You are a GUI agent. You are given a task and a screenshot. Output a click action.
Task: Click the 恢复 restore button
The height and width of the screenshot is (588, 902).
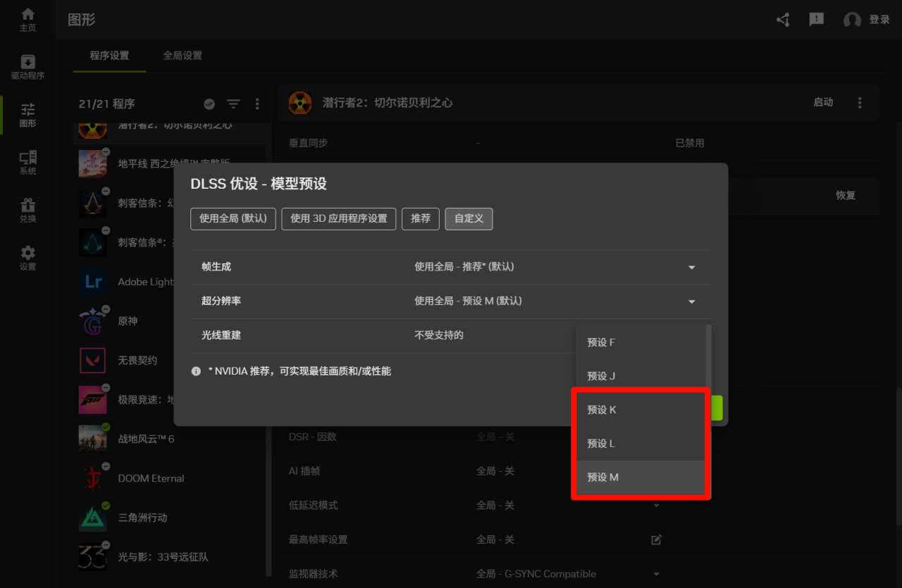[x=846, y=196]
